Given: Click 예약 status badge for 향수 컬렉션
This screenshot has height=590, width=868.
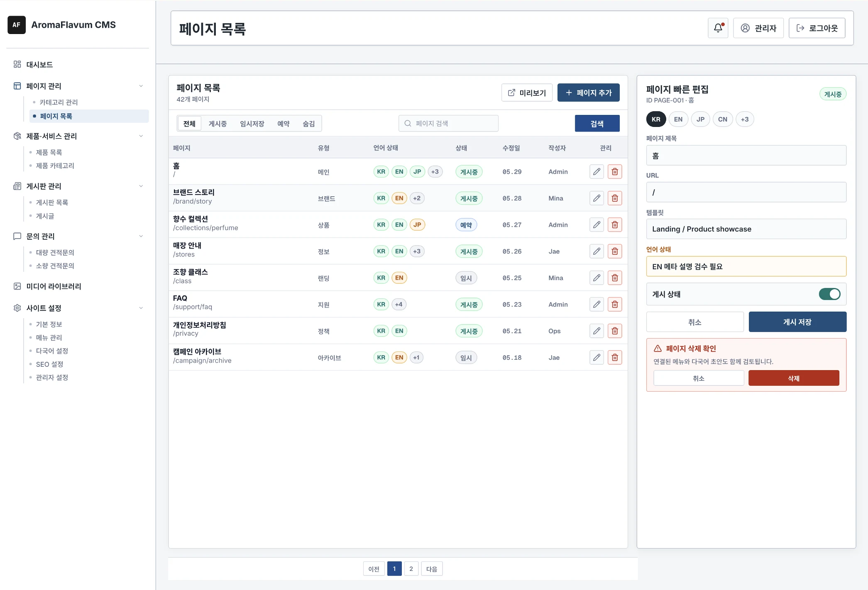Looking at the screenshot, I should pyautogui.click(x=466, y=225).
